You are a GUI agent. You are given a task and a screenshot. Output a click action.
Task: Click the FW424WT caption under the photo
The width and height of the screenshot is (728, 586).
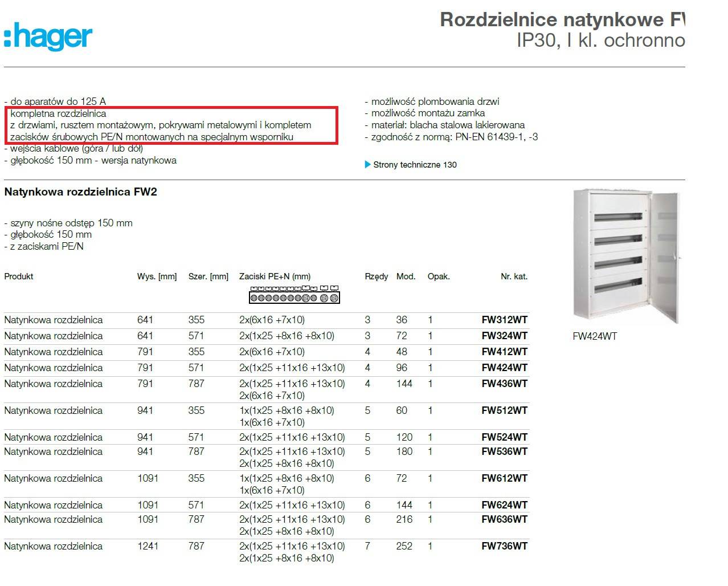point(595,336)
